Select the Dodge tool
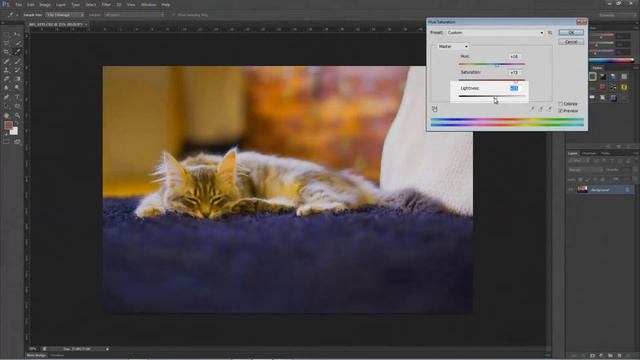Screen dimensions: 640x360 point(17,88)
